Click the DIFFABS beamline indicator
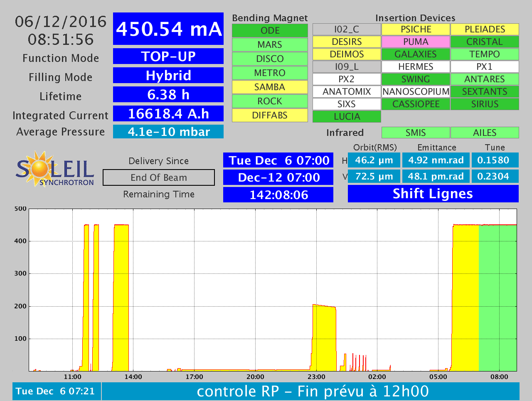532x401 pixels. click(270, 116)
